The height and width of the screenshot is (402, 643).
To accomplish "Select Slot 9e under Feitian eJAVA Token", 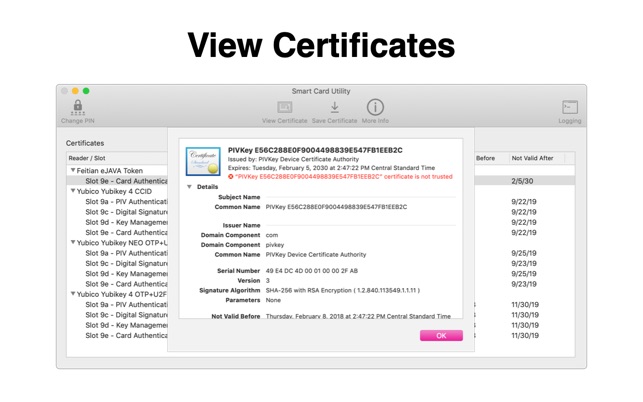I will coord(126,181).
